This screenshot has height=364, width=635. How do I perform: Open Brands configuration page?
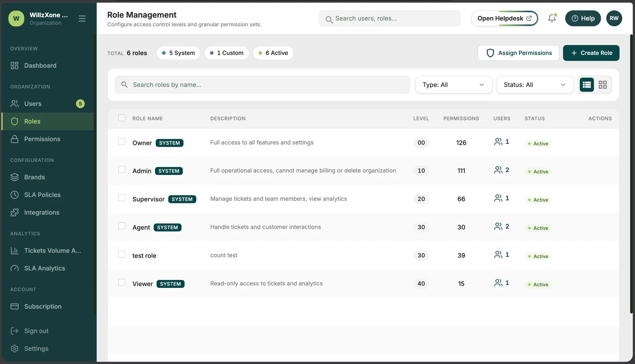pyautogui.click(x=48, y=177)
